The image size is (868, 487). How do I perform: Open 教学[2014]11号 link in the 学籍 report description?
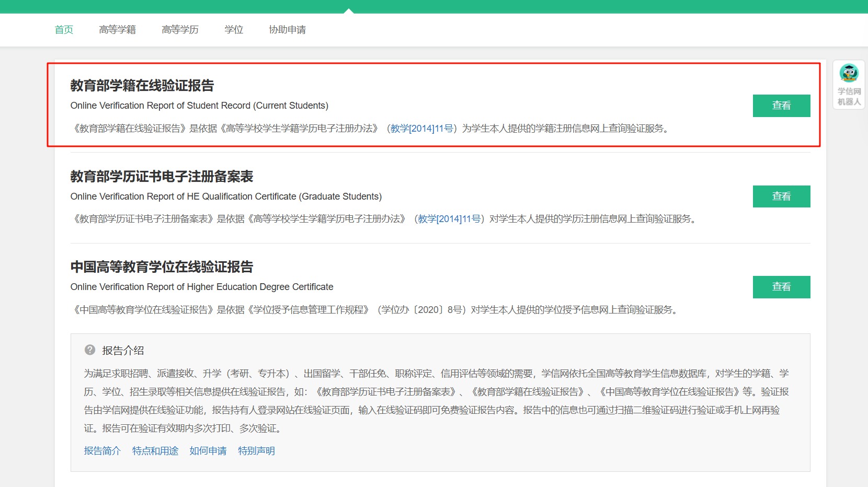click(x=421, y=129)
